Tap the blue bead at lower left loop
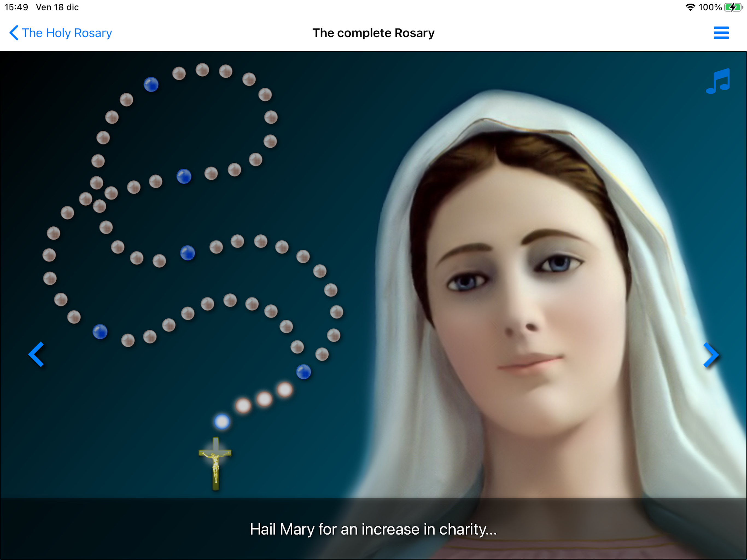Image resolution: width=747 pixels, height=560 pixels. point(100,332)
